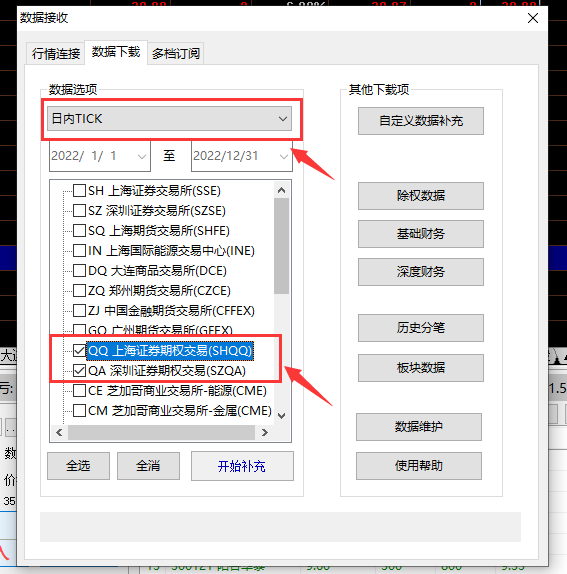Check ZQ 郑州期货交易所(CZCE) checkbox
The height and width of the screenshot is (574, 567).
point(79,291)
